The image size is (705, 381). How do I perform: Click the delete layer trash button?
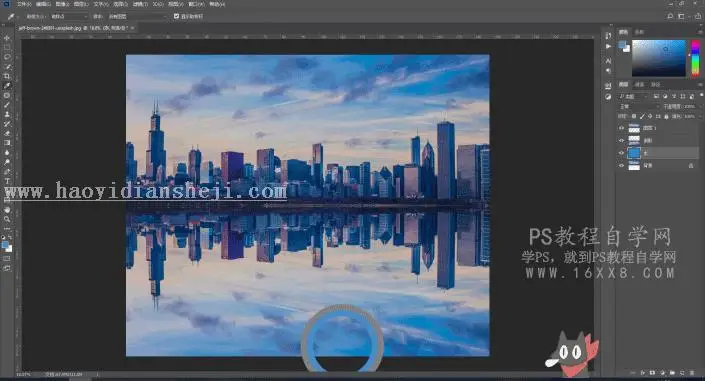click(x=692, y=373)
